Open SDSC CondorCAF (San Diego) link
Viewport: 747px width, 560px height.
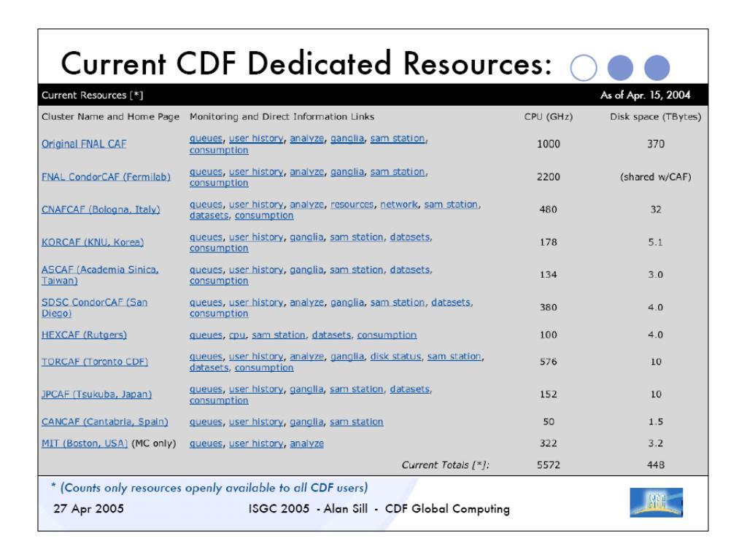94,308
